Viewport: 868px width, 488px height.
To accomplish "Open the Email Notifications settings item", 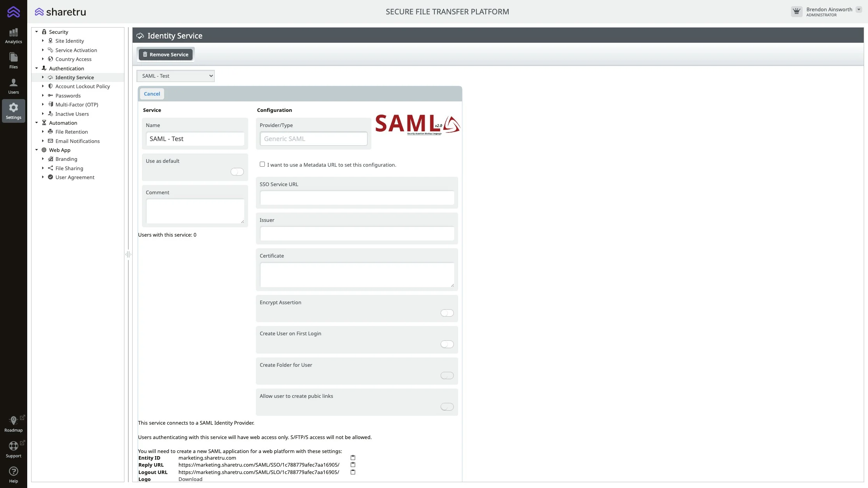I will tap(77, 141).
